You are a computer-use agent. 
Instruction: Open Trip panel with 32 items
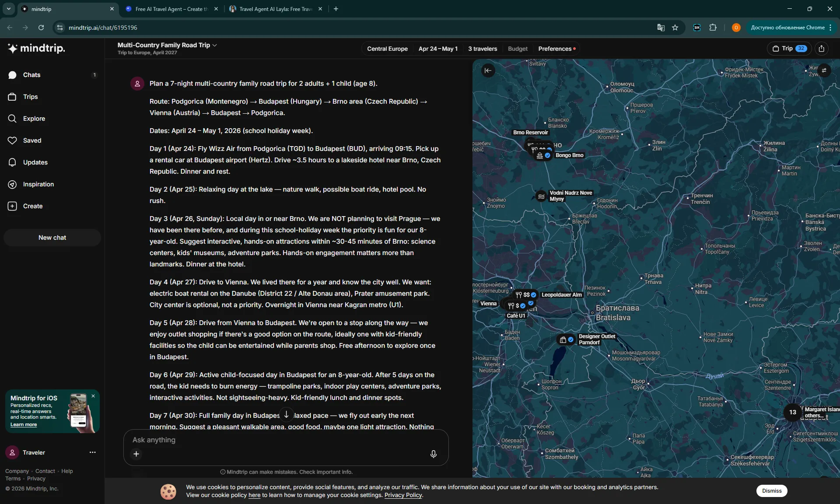click(789, 49)
